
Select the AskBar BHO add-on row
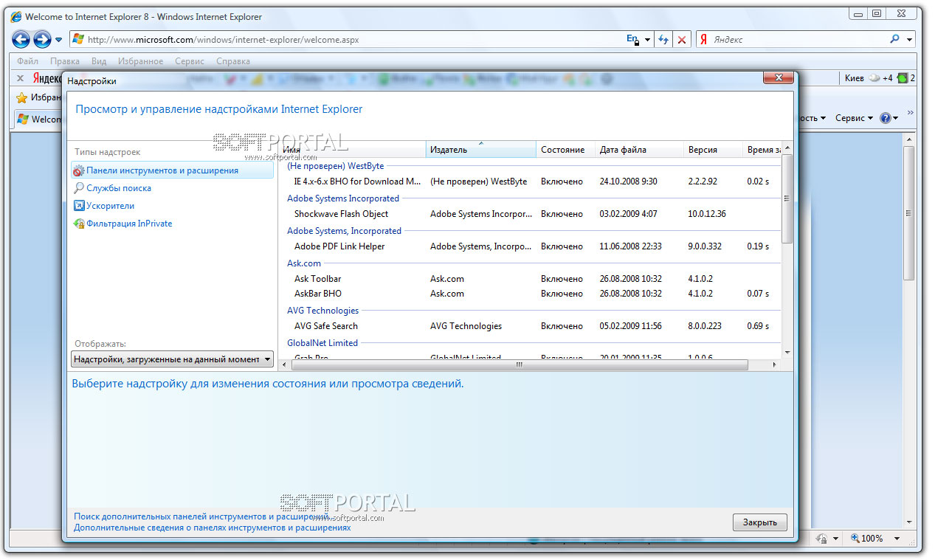point(529,294)
